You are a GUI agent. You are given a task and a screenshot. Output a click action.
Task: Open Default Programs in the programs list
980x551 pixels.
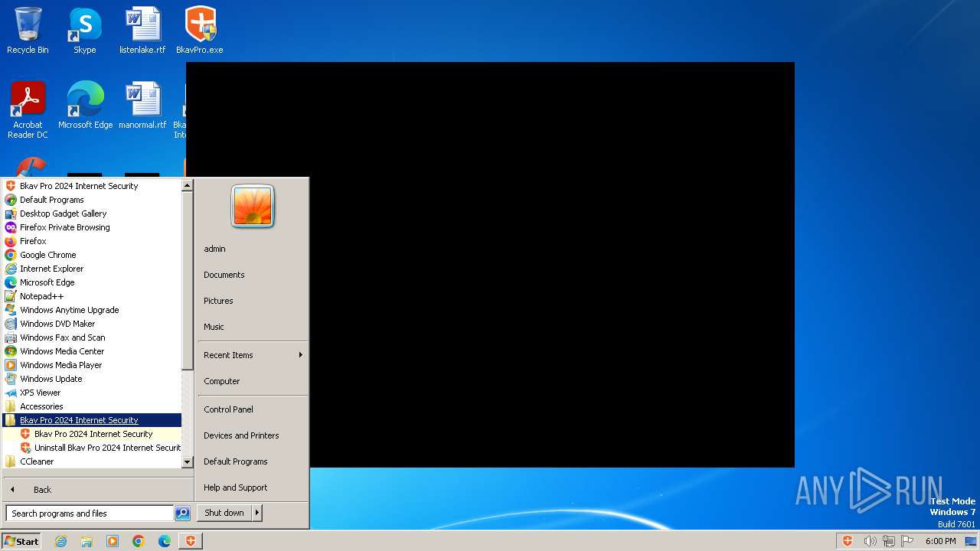(x=92, y=200)
